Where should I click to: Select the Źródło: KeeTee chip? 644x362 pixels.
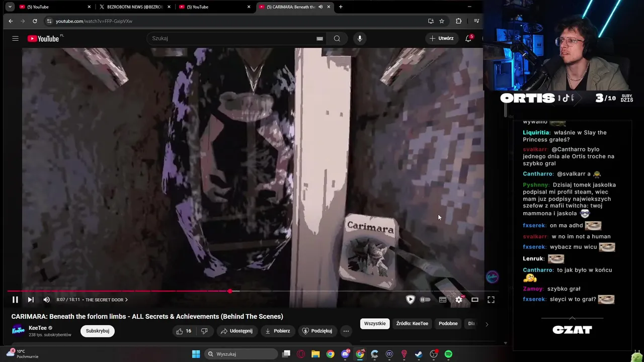[412, 323]
